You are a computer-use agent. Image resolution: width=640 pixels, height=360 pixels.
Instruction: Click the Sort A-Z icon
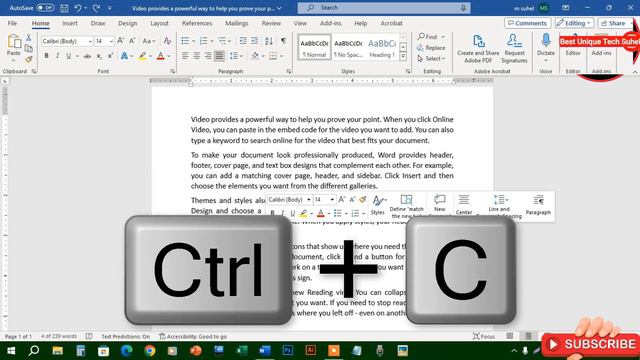[x=269, y=41]
